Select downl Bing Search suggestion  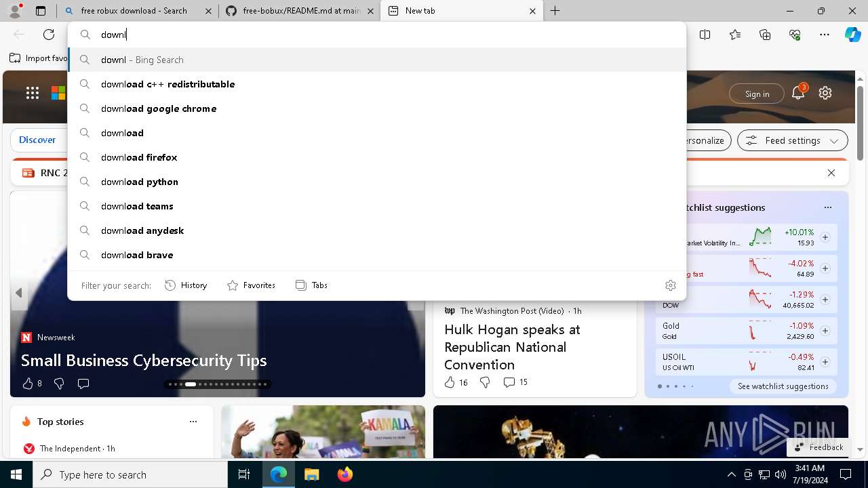coord(377,60)
